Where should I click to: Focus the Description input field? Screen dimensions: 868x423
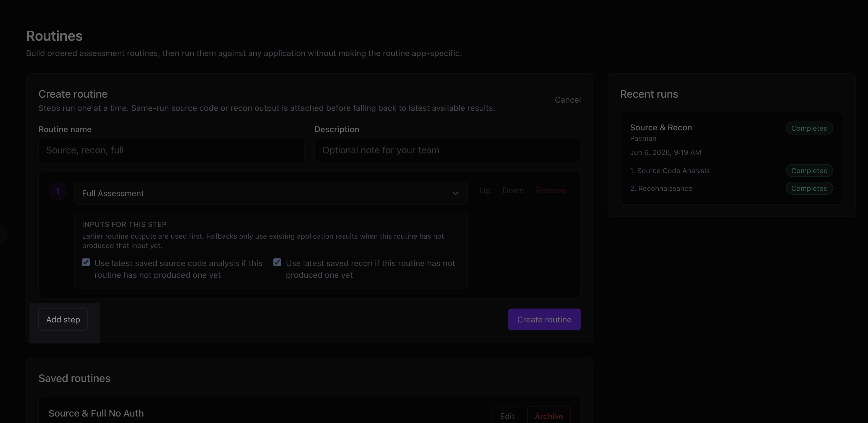[448, 150]
